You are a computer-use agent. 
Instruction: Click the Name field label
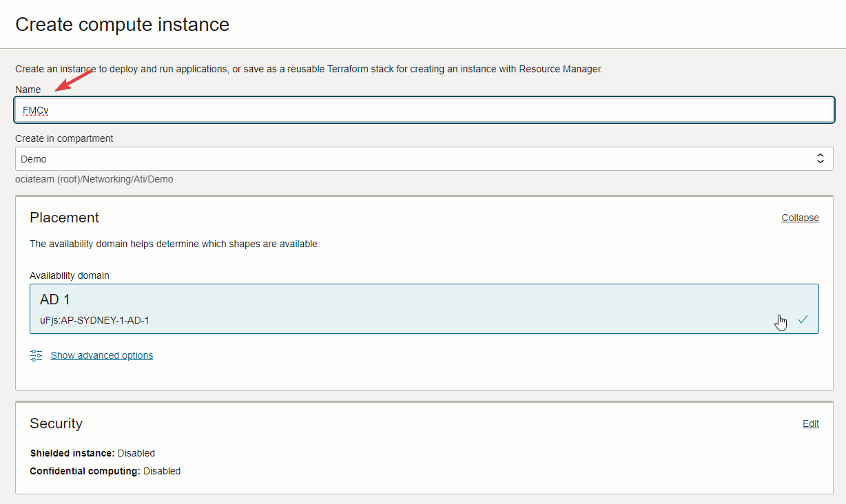(x=28, y=90)
